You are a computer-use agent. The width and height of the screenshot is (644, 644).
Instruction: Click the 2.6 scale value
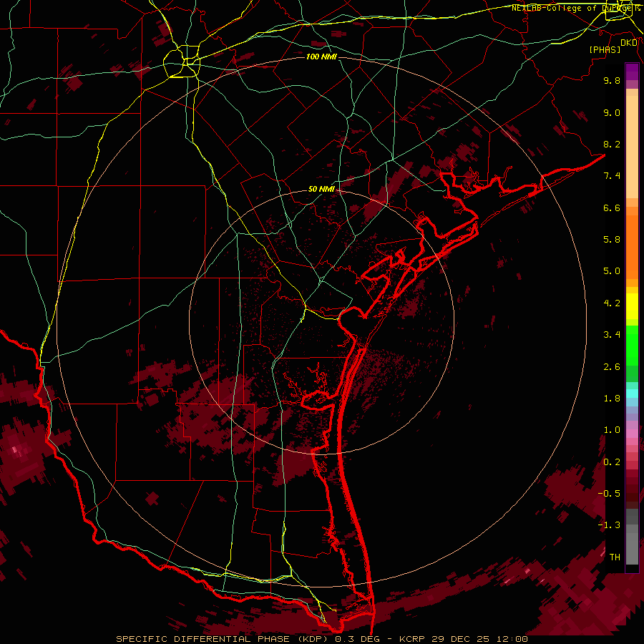612,367
